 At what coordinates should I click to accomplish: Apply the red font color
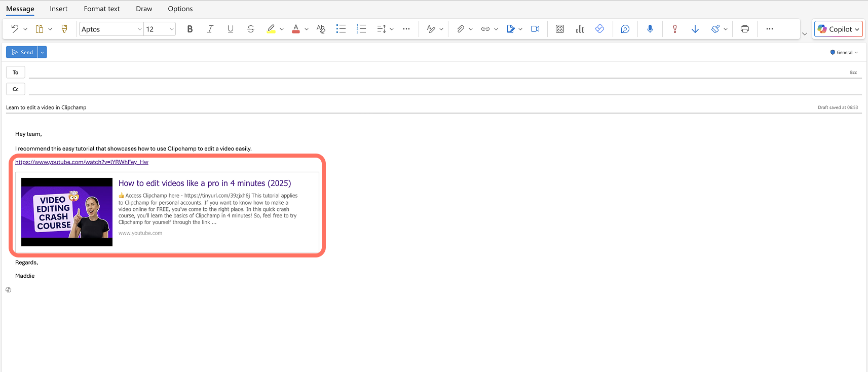pyautogui.click(x=296, y=29)
